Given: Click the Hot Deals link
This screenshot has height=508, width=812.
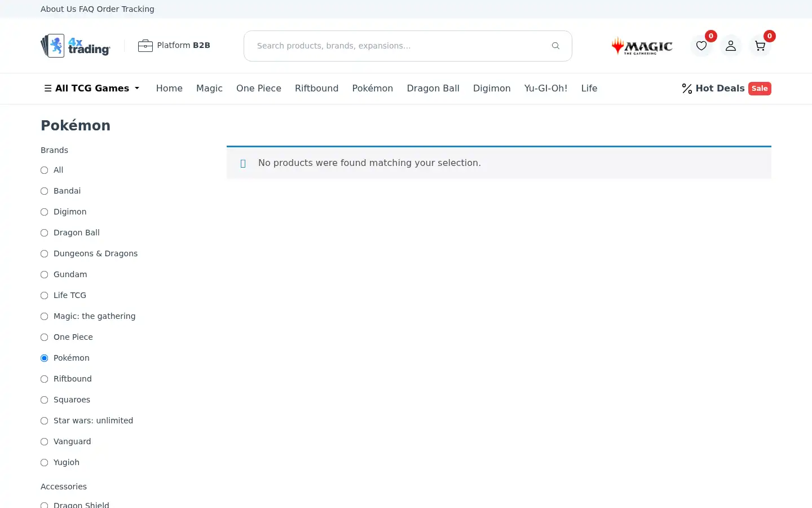Looking at the screenshot, I should [x=720, y=89].
